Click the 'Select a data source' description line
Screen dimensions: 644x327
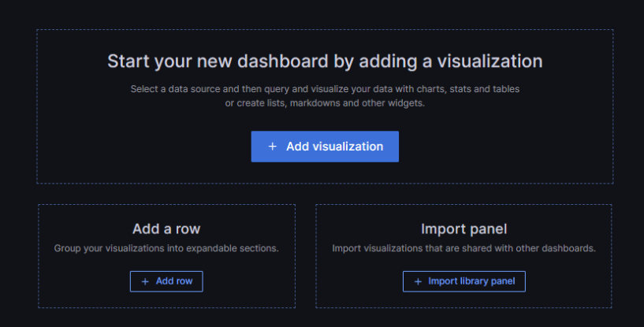325,89
